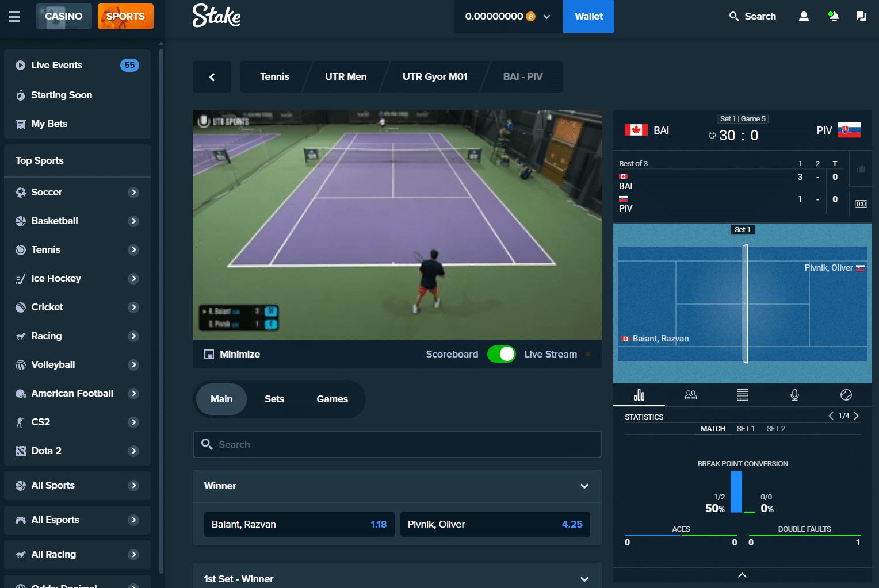Select the SET 1 statistics tab
Screen dimensions: 879x588
746,429
